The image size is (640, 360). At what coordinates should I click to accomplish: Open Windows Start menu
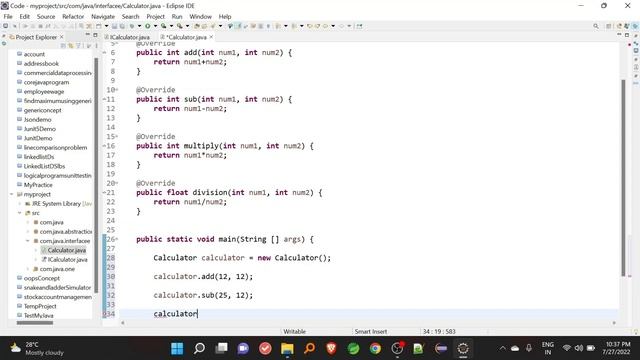click(177, 349)
